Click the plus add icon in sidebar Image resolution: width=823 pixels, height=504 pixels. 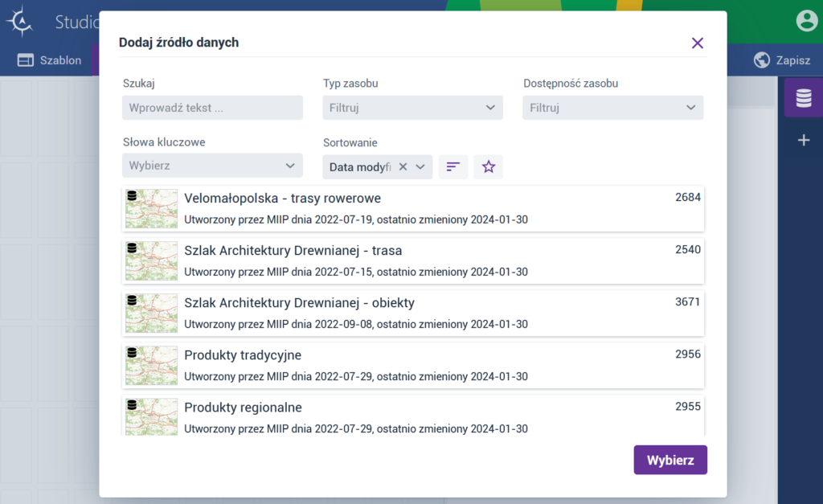[804, 140]
